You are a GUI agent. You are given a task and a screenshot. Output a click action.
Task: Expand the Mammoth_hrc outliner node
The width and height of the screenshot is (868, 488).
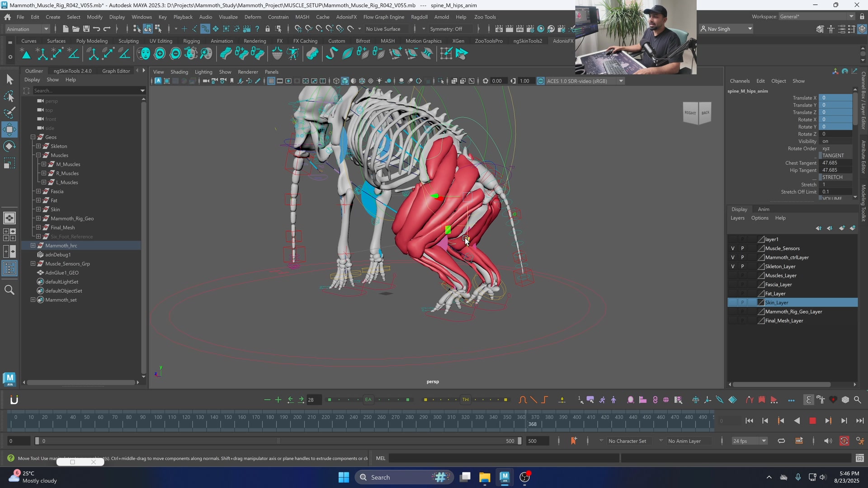tap(33, 245)
